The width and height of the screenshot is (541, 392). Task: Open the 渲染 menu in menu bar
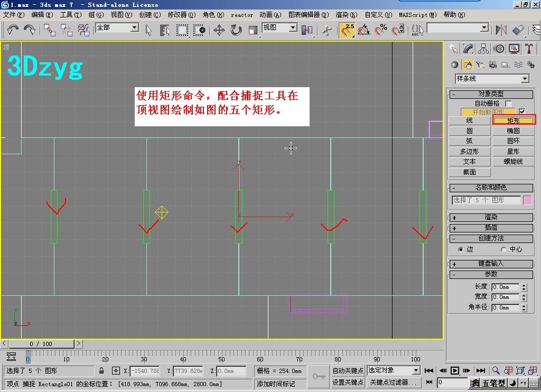pyautogui.click(x=346, y=15)
